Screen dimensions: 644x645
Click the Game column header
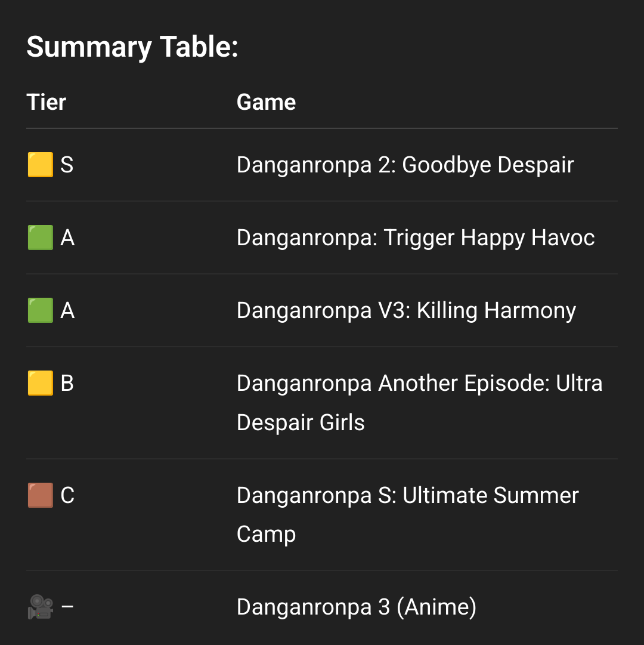point(267,102)
